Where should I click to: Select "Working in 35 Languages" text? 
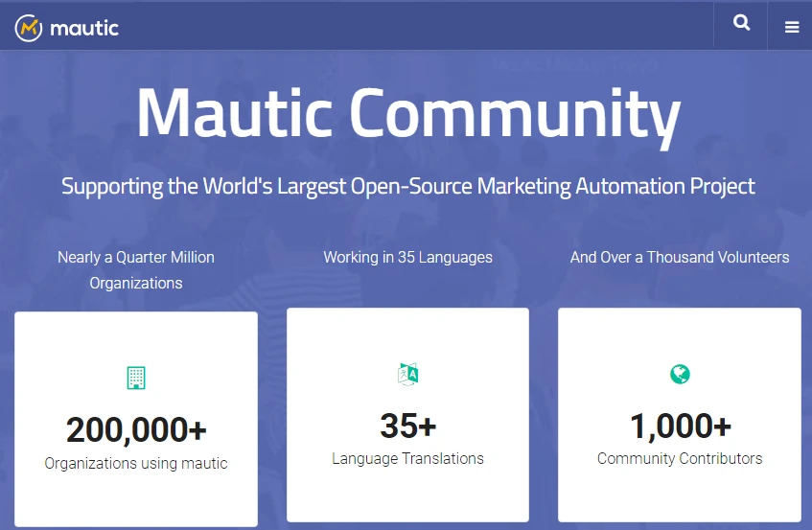(408, 257)
